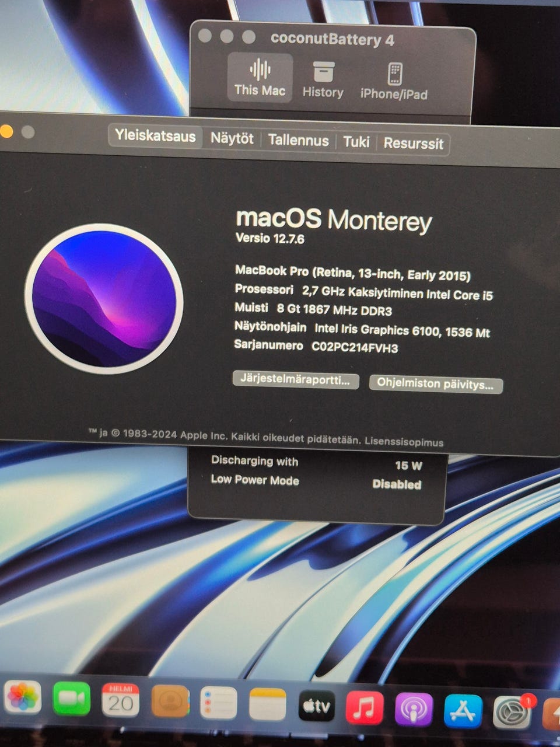Switch to iPhone/iPad view in coconutBattery
The image size is (560, 747).
[394, 81]
